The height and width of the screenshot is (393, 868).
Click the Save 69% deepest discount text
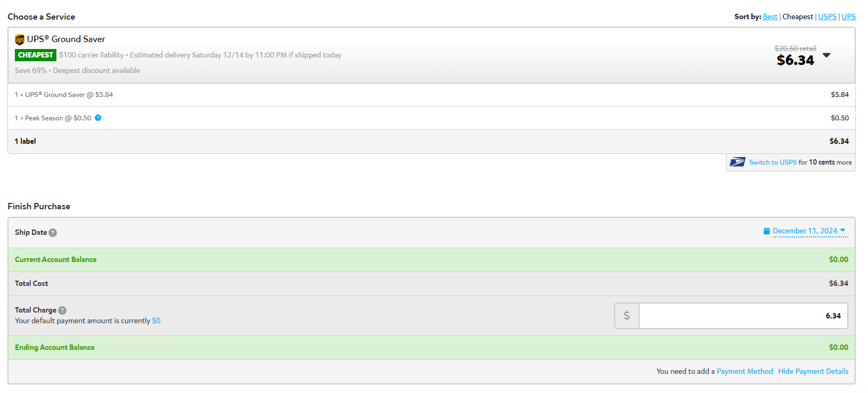click(78, 70)
